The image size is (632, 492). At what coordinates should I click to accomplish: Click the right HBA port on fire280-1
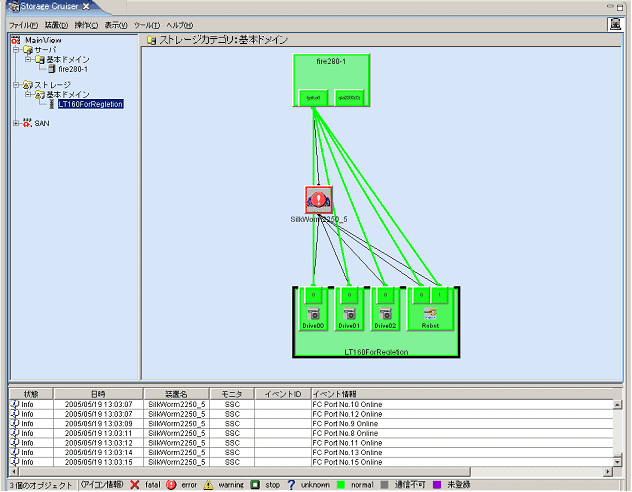click(349, 98)
